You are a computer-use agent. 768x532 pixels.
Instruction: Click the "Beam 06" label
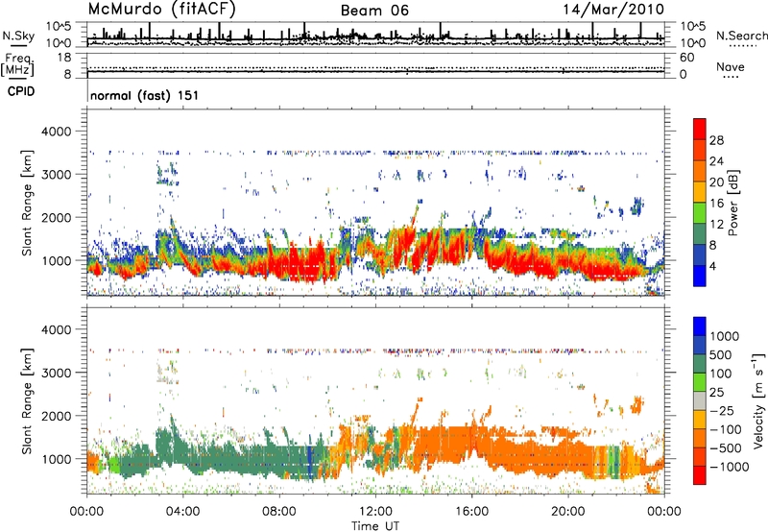click(x=374, y=11)
